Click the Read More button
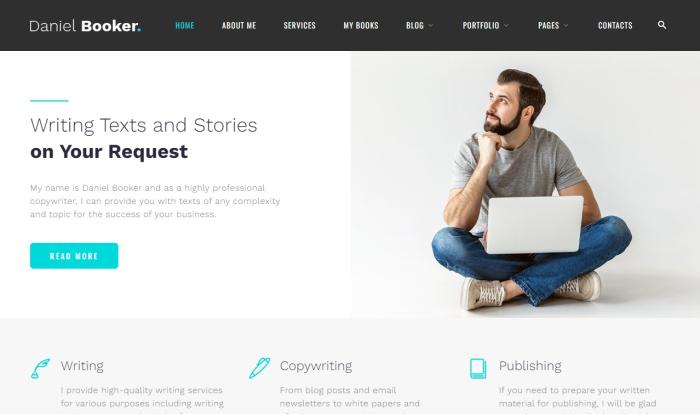 [74, 256]
